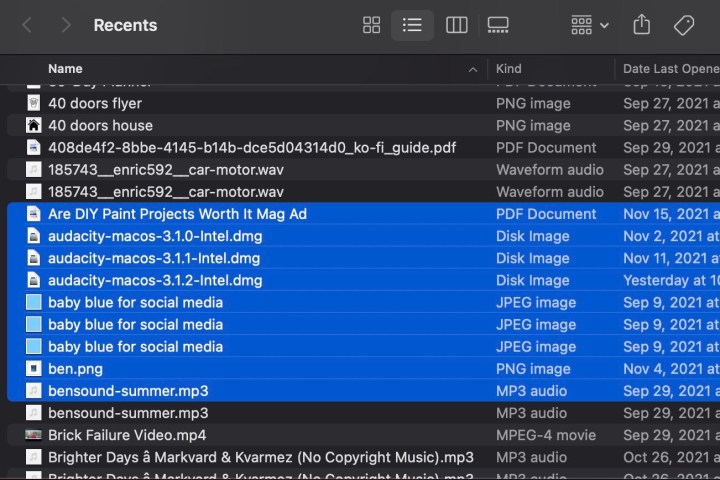Click the Tags icon
Image resolution: width=720 pixels, height=480 pixels.
tap(685, 25)
